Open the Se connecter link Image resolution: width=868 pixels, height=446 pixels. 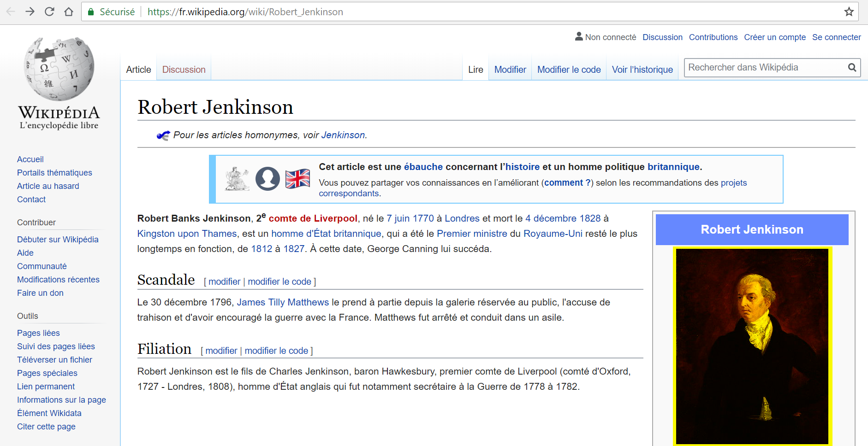point(836,37)
